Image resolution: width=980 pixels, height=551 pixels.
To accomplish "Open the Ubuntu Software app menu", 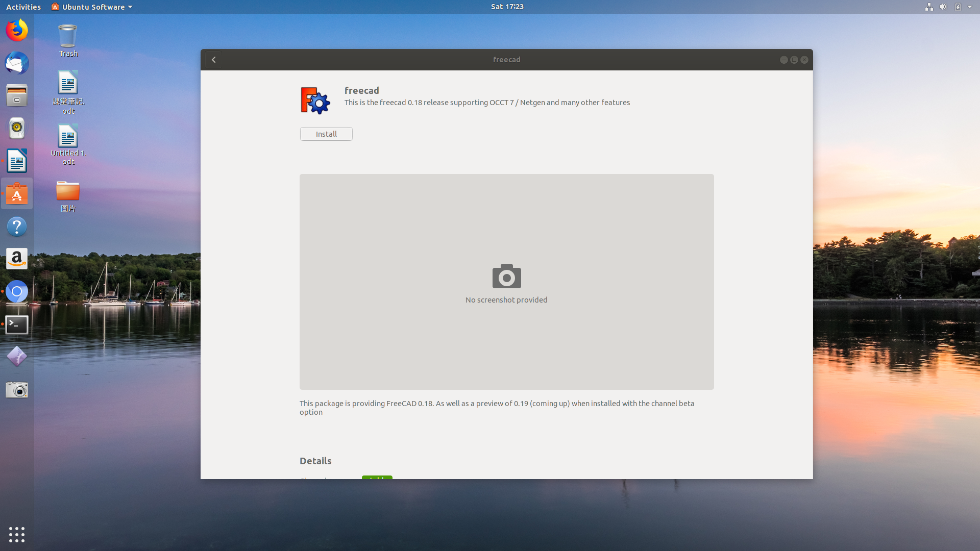I will (x=92, y=7).
